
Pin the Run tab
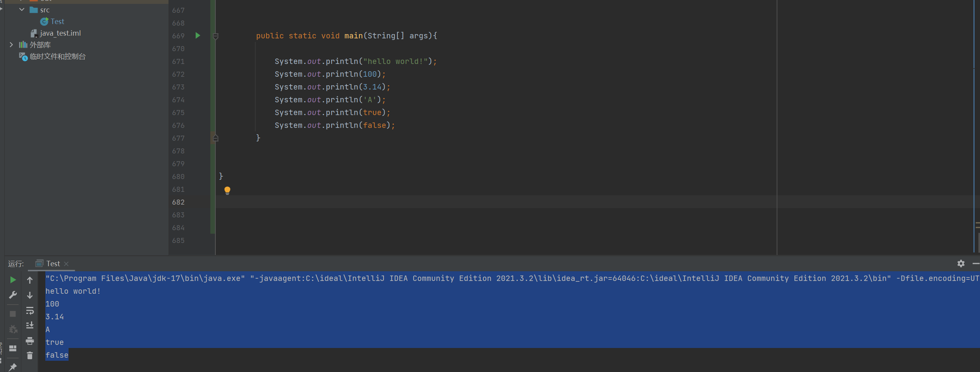tap(13, 367)
